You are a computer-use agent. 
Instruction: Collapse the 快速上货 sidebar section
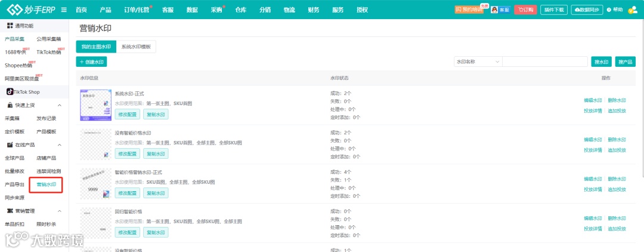pyautogui.click(x=59, y=105)
